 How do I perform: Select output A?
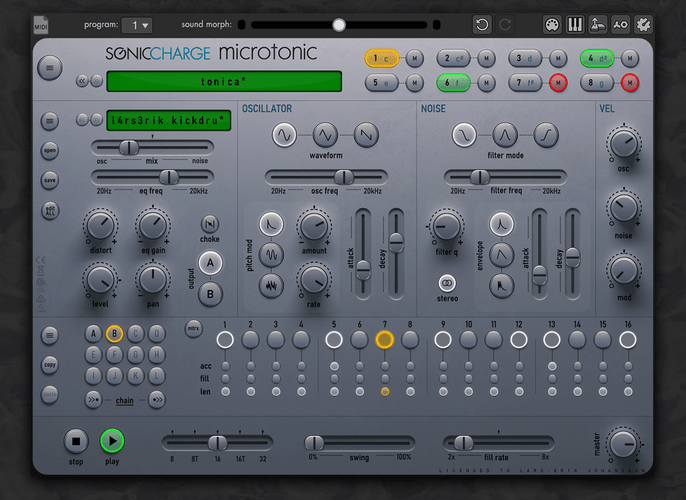tap(210, 263)
